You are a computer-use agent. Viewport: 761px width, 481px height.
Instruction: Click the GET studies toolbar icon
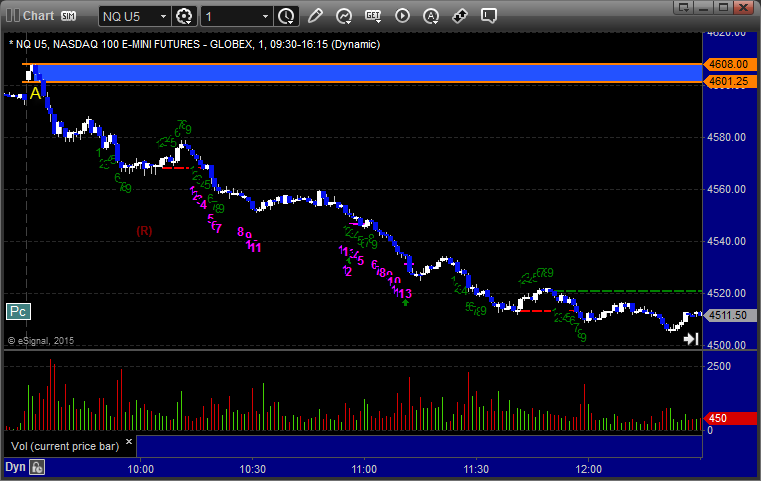point(373,16)
